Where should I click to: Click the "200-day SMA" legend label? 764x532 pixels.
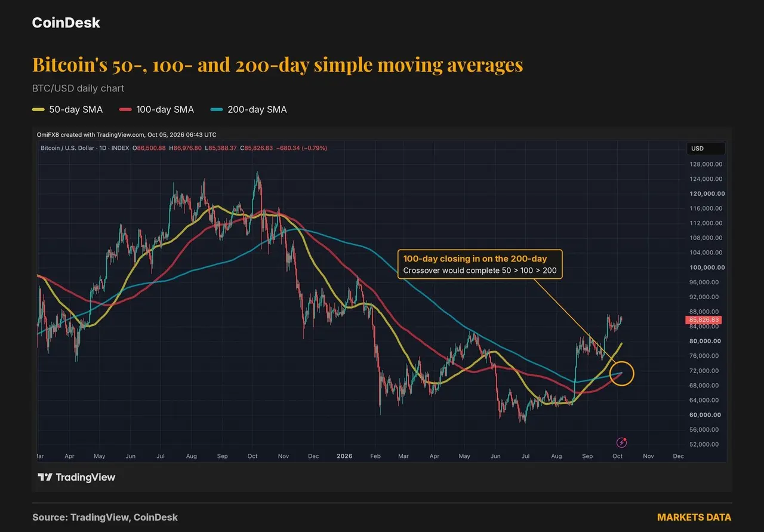pyautogui.click(x=257, y=109)
